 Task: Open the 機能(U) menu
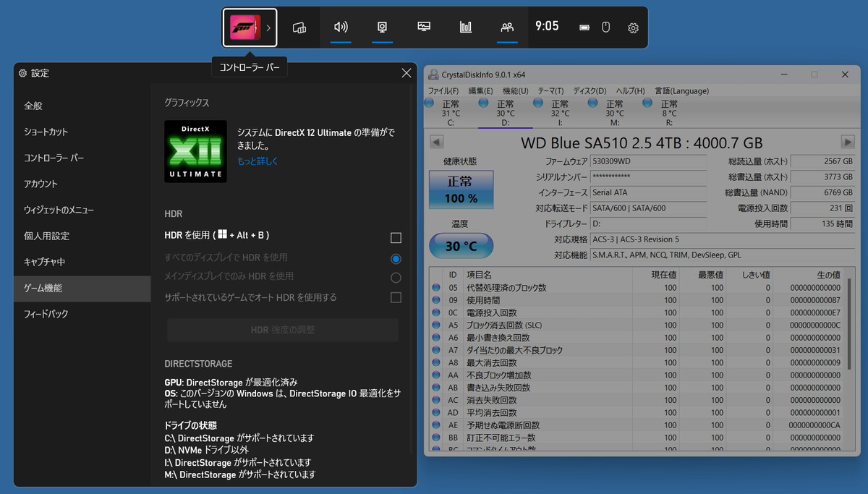[515, 91]
